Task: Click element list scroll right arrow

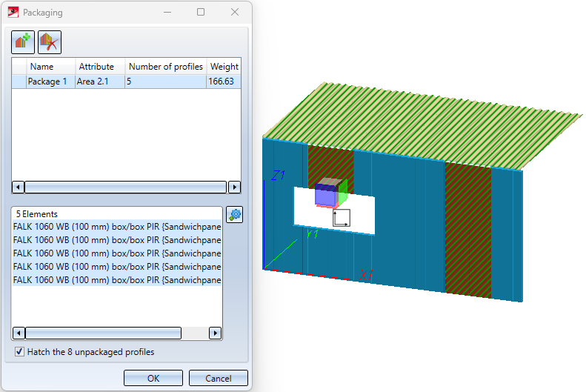Action: point(215,333)
